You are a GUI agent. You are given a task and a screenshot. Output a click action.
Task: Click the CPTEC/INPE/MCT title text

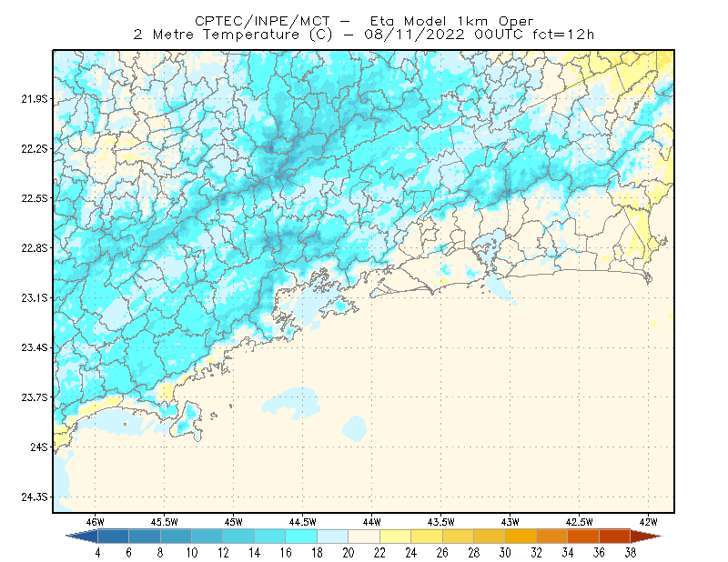tap(262, 21)
